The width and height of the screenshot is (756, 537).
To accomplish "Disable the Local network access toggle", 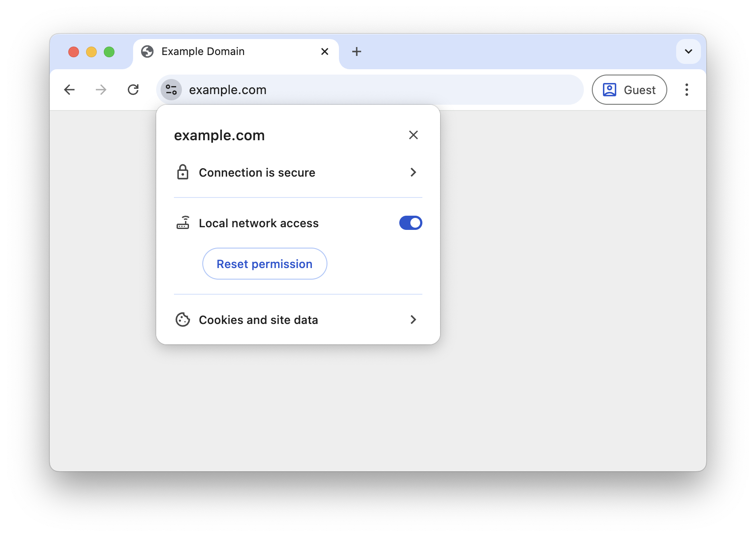I will (x=411, y=223).
